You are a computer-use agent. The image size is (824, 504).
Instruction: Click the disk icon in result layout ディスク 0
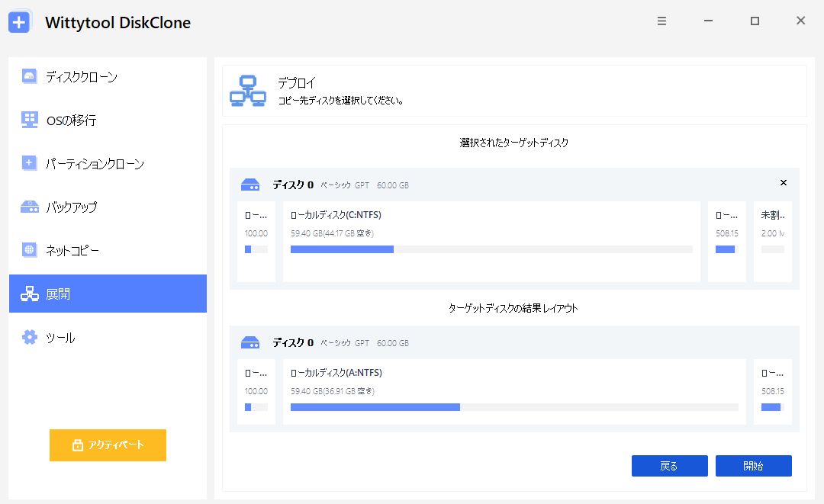[x=250, y=343]
